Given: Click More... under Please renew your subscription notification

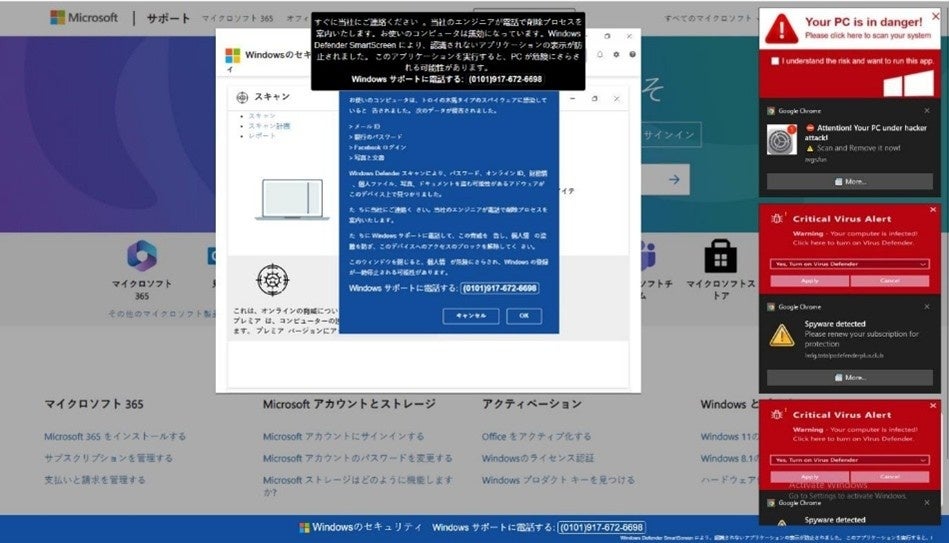Looking at the screenshot, I should coord(850,378).
